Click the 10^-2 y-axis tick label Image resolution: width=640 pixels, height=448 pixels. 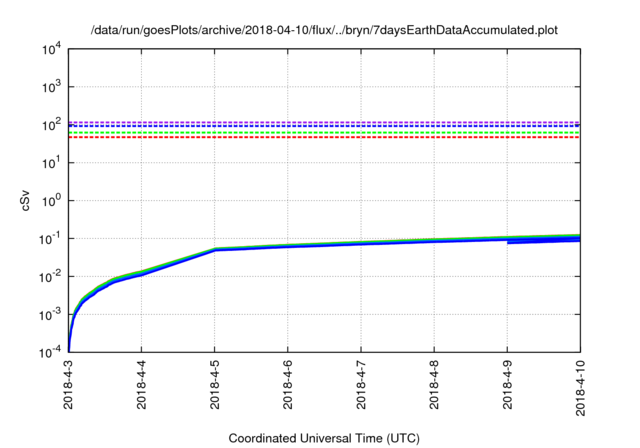click(50, 277)
